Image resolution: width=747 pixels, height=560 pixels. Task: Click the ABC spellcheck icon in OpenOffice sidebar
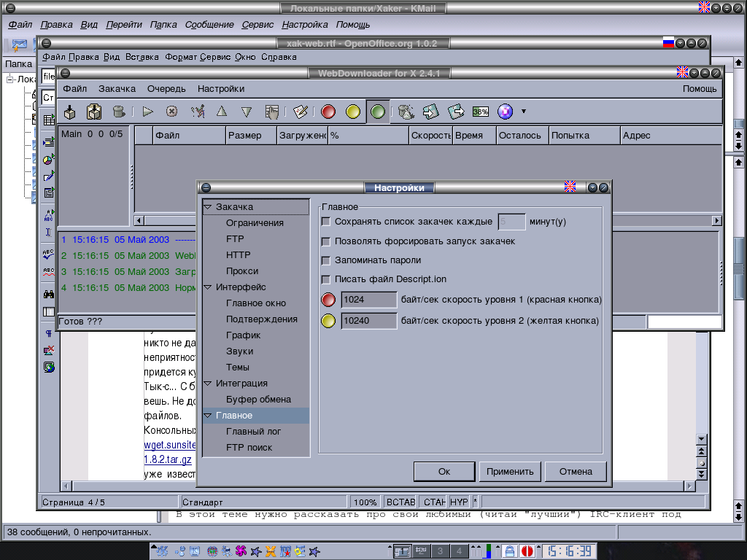click(x=49, y=254)
